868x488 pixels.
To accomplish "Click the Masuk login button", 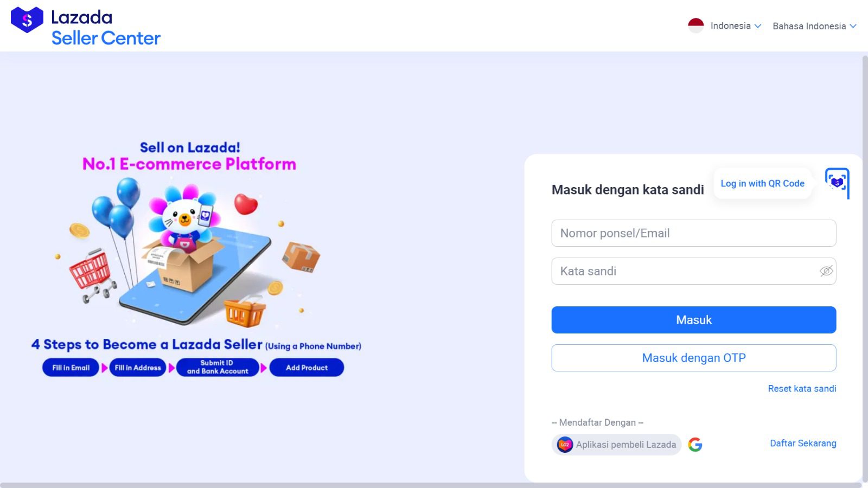I will click(x=693, y=319).
